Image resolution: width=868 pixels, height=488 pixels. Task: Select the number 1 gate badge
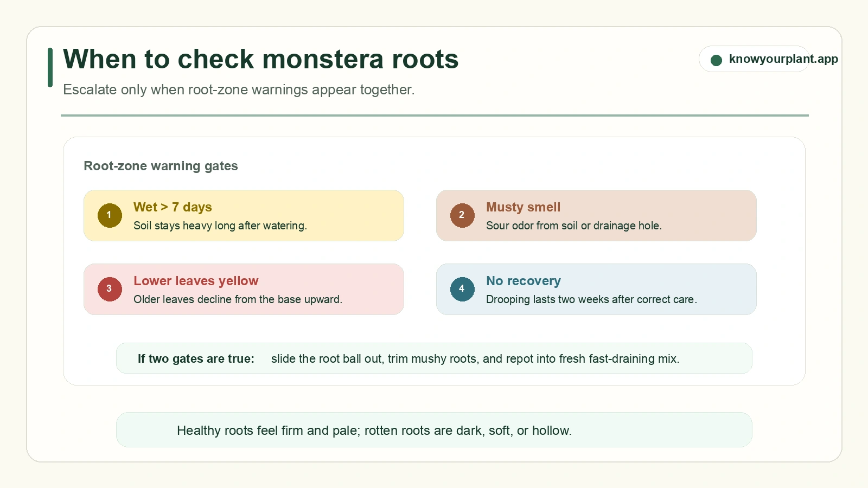110,215
